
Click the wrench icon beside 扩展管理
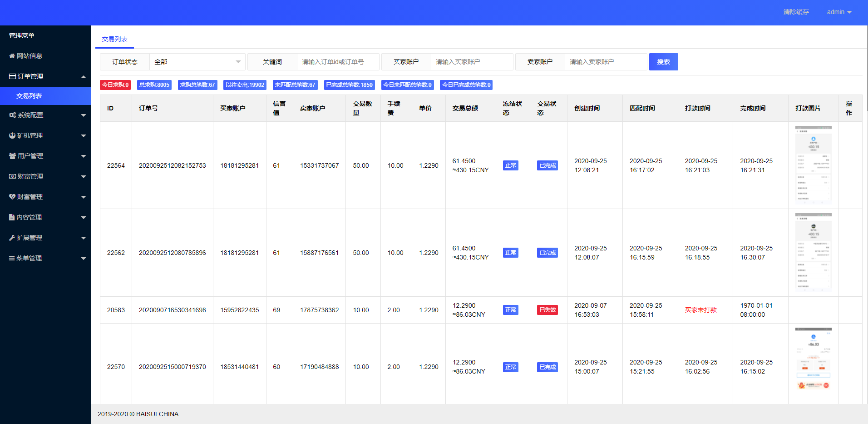(12, 238)
